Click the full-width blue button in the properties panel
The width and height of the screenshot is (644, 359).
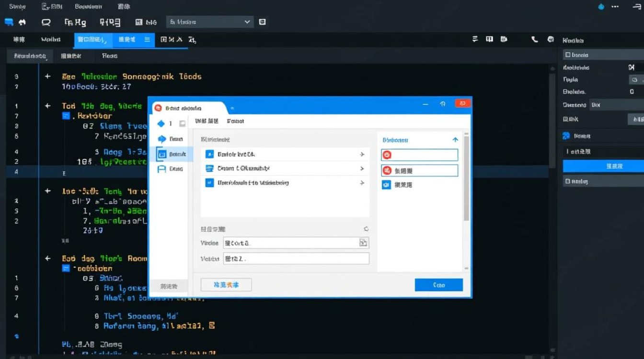click(603, 166)
